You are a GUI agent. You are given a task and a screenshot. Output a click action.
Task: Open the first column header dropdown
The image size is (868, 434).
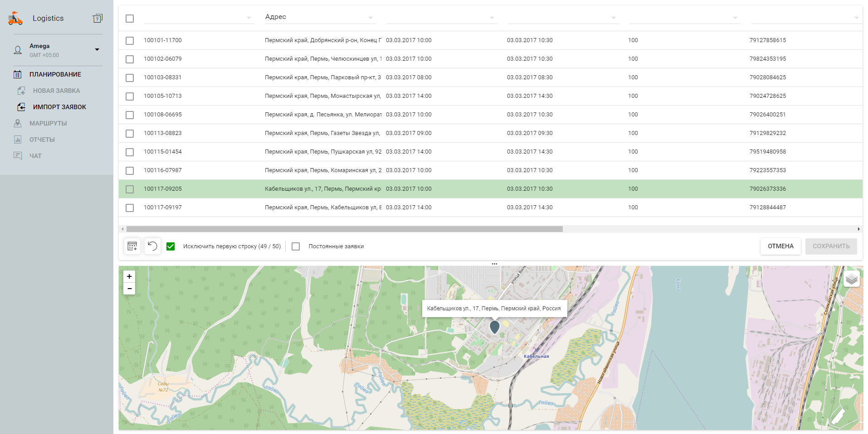[249, 18]
